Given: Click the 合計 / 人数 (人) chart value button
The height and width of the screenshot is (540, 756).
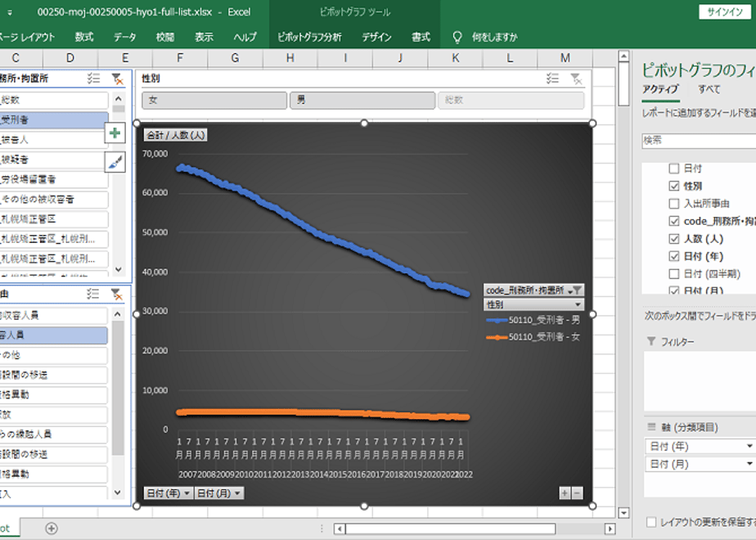Looking at the screenshot, I should 175,135.
